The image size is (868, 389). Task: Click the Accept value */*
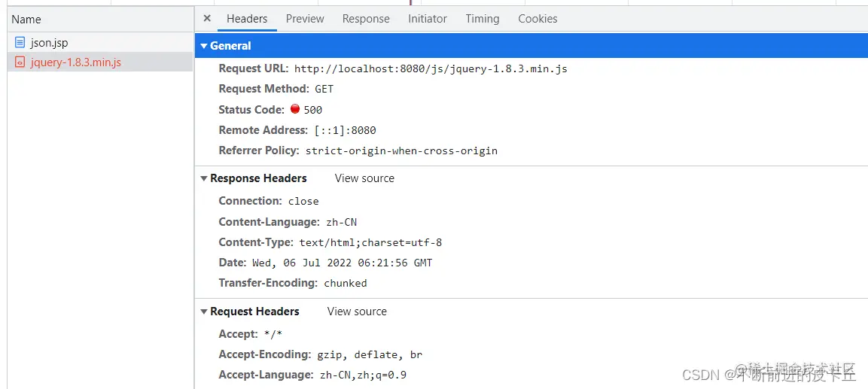(x=273, y=335)
